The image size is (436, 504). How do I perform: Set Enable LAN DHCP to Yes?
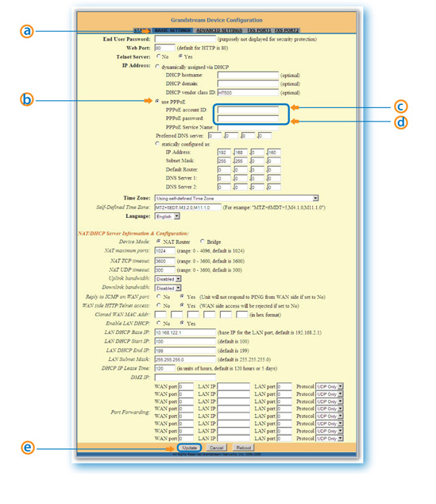pyautogui.click(x=182, y=323)
